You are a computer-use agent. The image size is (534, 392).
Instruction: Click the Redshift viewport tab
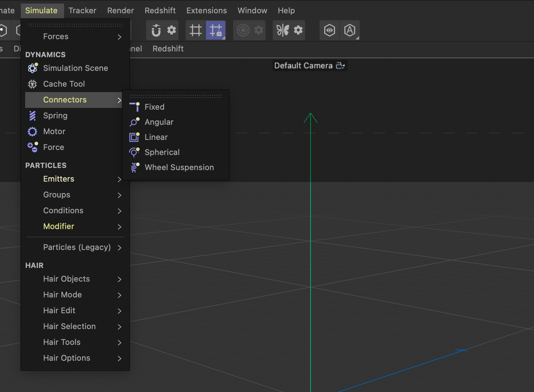[x=168, y=49]
